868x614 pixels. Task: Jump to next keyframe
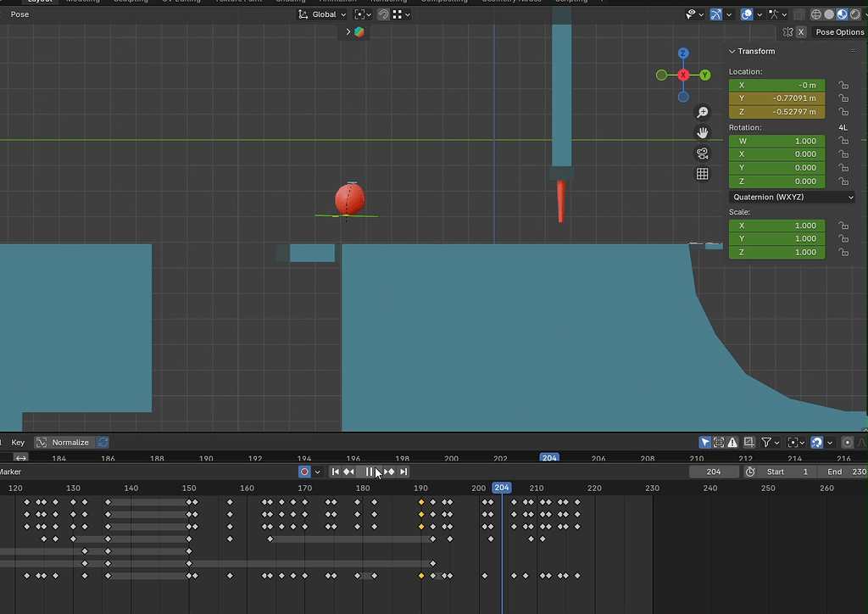389,472
